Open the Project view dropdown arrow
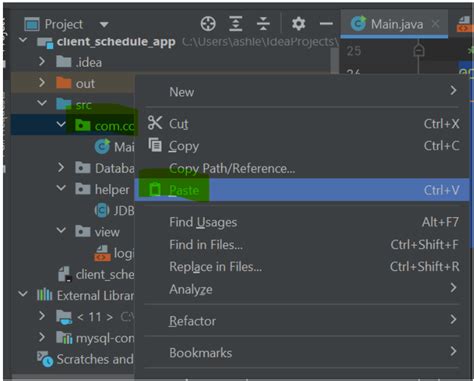 coord(104,25)
